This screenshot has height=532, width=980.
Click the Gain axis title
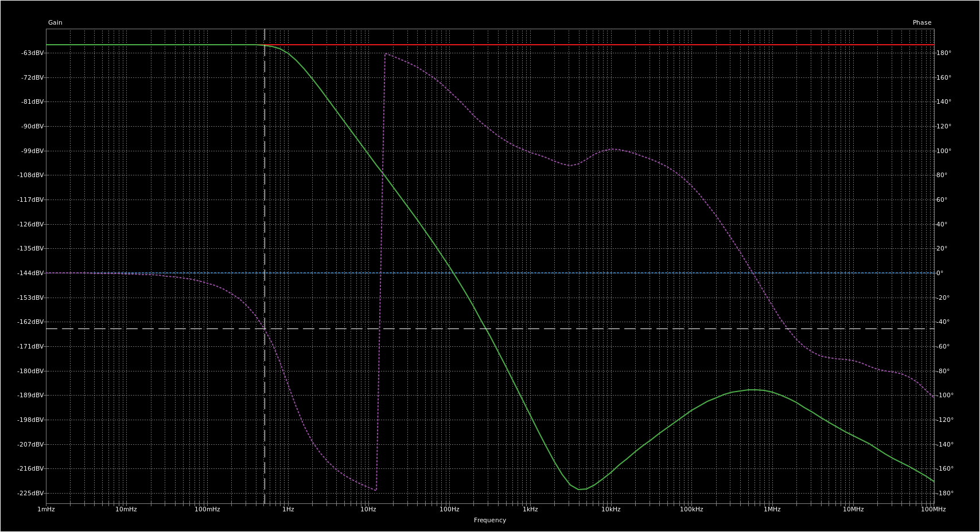(x=55, y=22)
